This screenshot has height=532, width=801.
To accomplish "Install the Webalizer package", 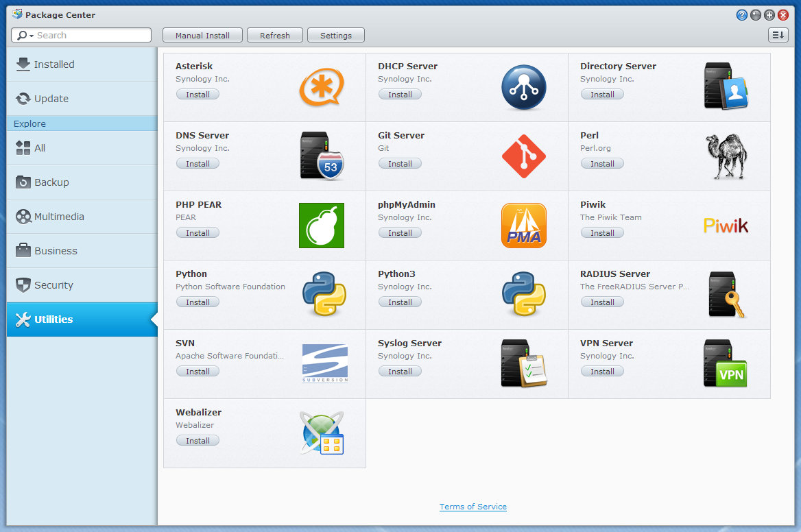I will point(198,441).
